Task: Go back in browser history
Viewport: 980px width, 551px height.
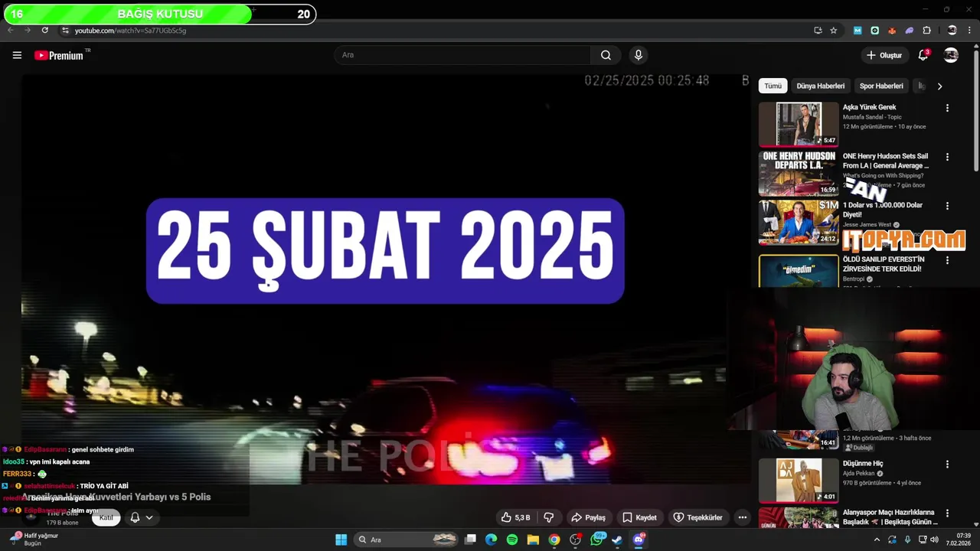Action: [x=10, y=31]
